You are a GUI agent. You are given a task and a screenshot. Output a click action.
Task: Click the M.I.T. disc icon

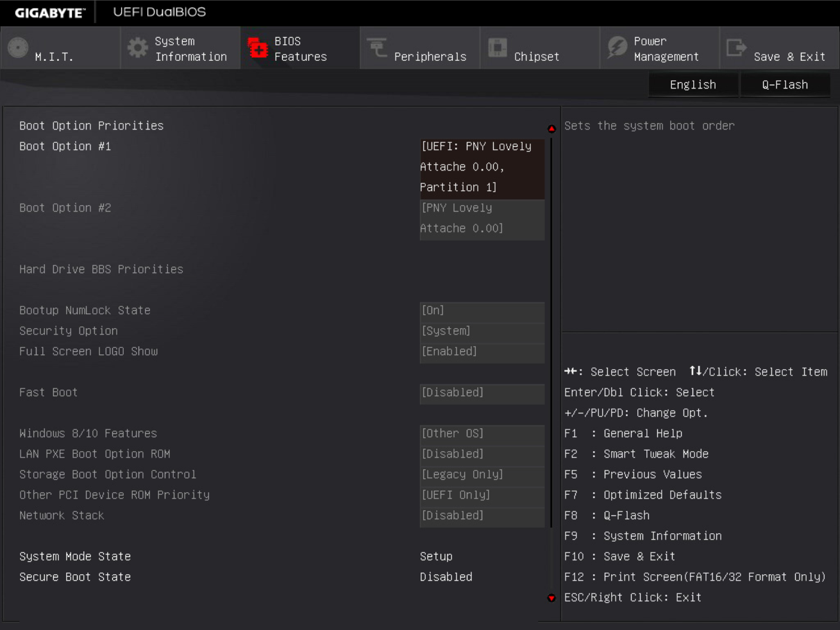[18, 47]
